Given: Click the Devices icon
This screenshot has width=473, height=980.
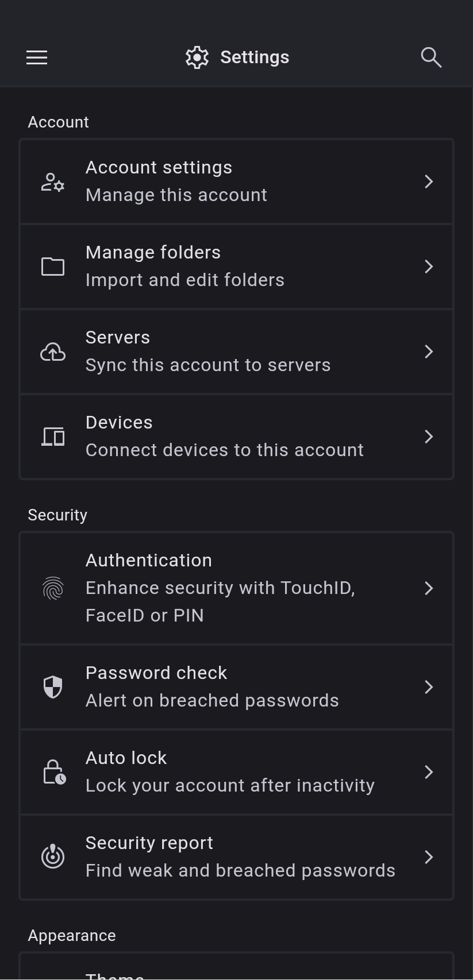Looking at the screenshot, I should pos(53,437).
